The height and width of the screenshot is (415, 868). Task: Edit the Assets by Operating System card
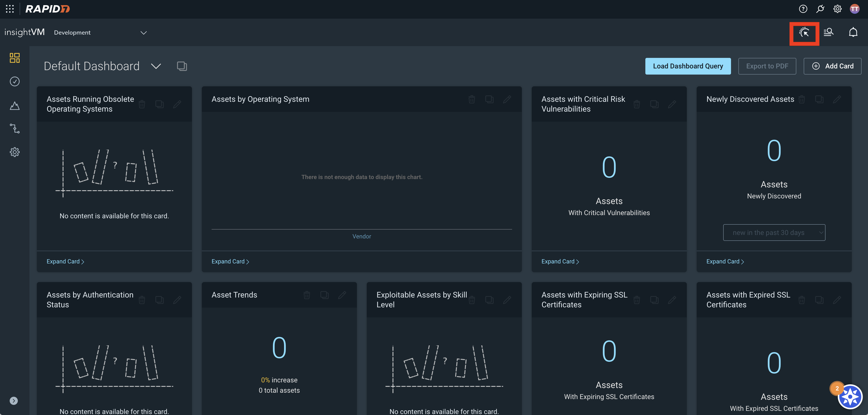507,99
